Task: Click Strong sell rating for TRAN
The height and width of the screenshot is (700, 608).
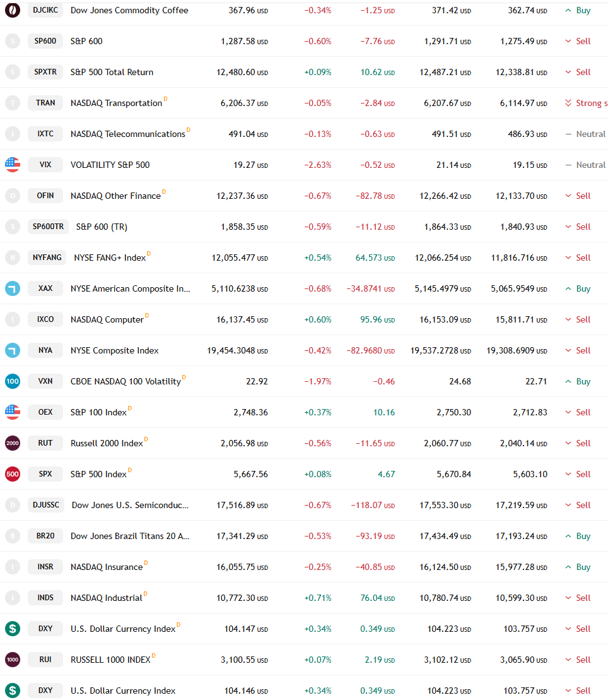Action: (x=586, y=103)
